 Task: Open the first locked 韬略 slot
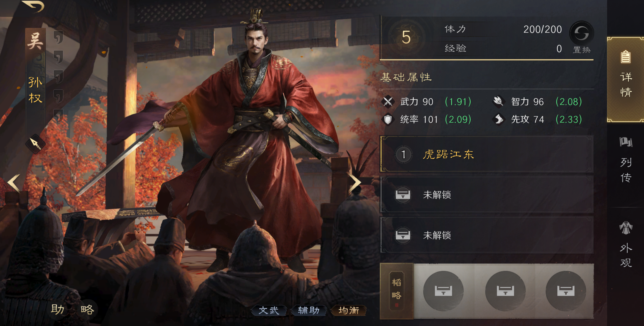(443, 291)
